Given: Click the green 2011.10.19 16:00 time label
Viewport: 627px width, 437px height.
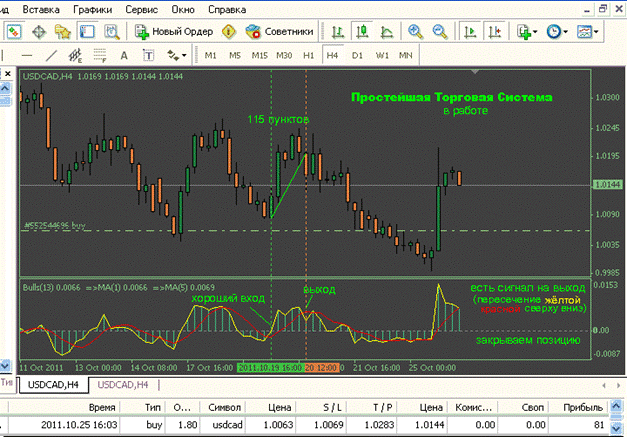Looking at the screenshot, I should point(270,367).
